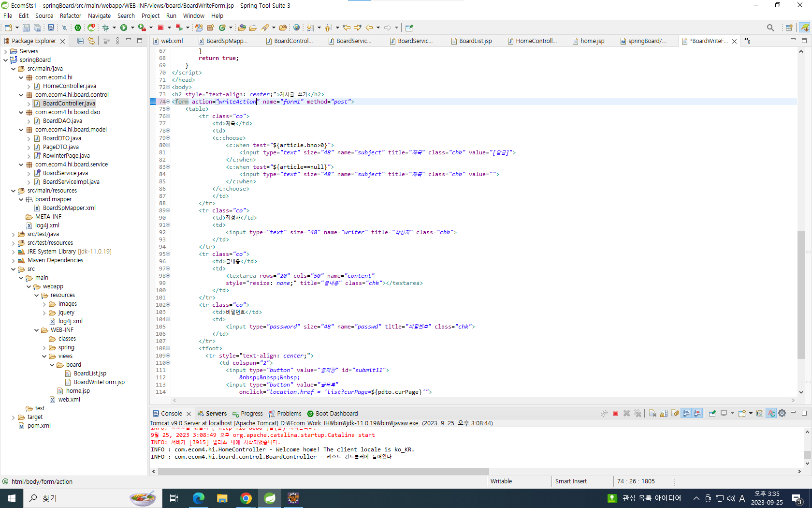This screenshot has height=508, width=812.
Task: Toggle Word Wrap in Console toolbar
Action: (675, 414)
